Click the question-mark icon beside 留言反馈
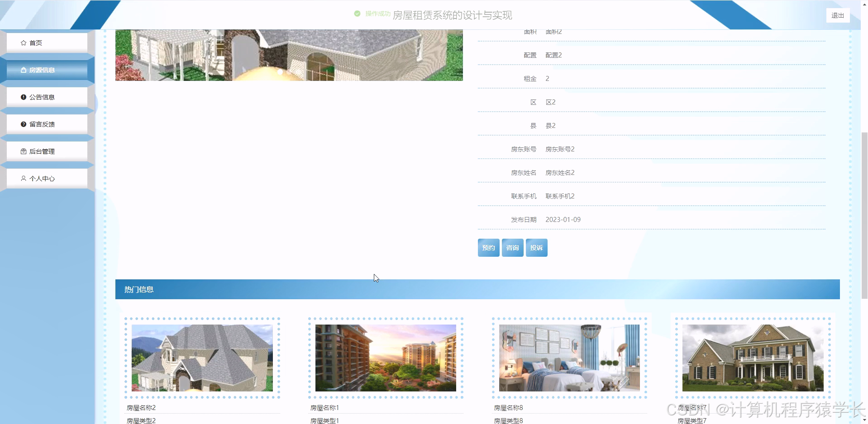Viewport: 868px width, 424px height. tap(23, 124)
